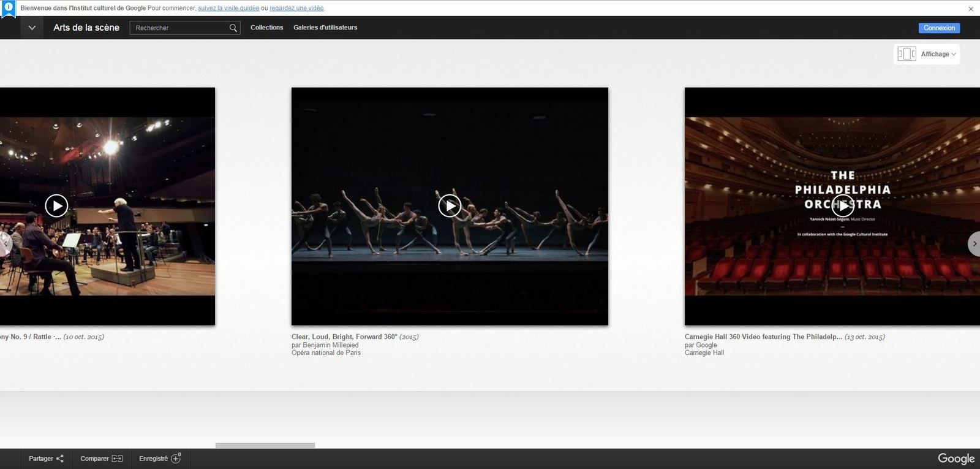
Task: Open the ballet dancers video thumbnail
Action: point(450,206)
